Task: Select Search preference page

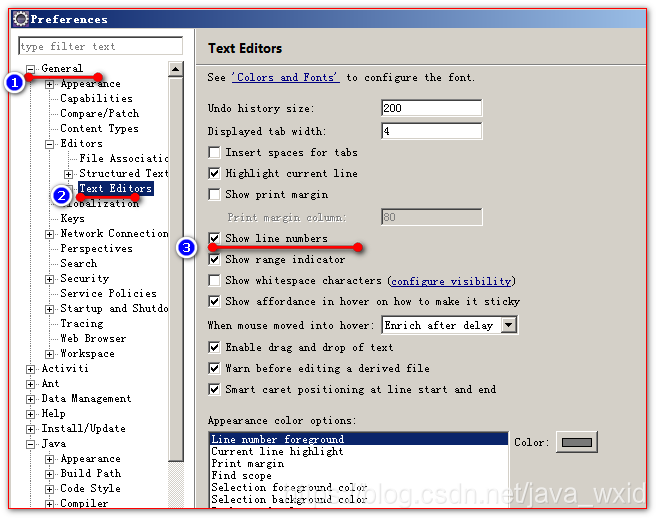Action: click(x=79, y=264)
